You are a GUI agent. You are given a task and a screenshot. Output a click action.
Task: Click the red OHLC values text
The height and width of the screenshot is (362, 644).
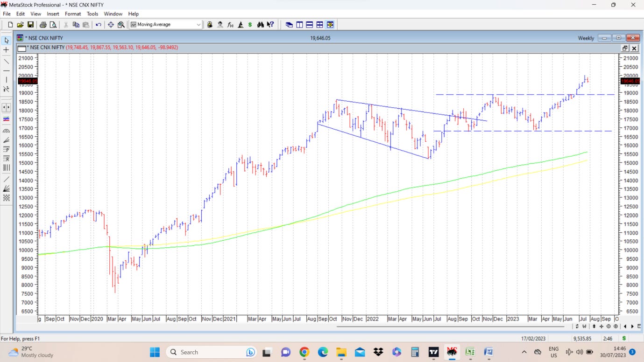pos(122,48)
